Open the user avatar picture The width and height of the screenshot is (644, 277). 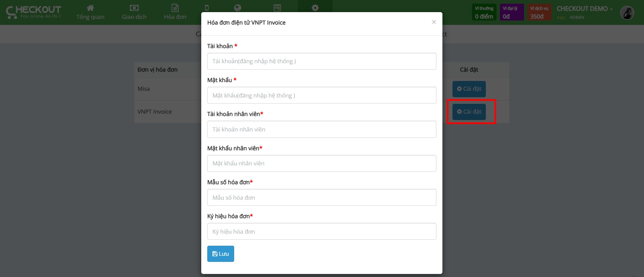tap(627, 13)
